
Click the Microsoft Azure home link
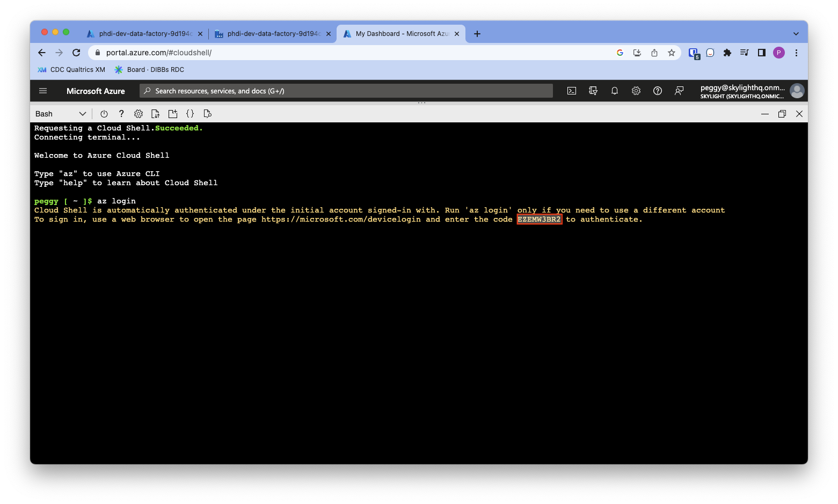click(96, 91)
